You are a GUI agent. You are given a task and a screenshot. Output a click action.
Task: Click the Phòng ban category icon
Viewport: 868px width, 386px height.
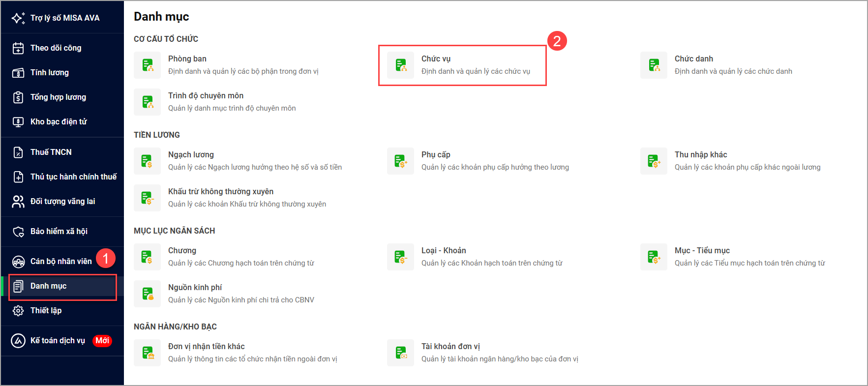(147, 65)
